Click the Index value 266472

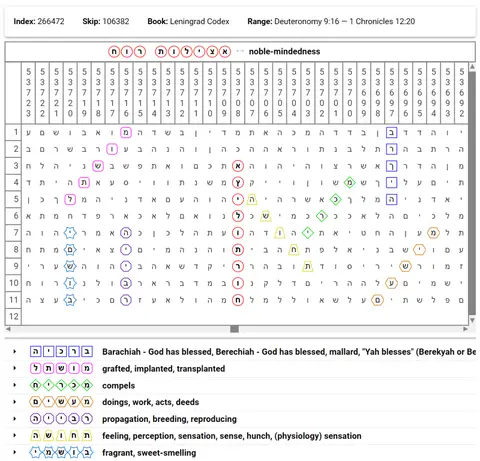[x=51, y=21]
